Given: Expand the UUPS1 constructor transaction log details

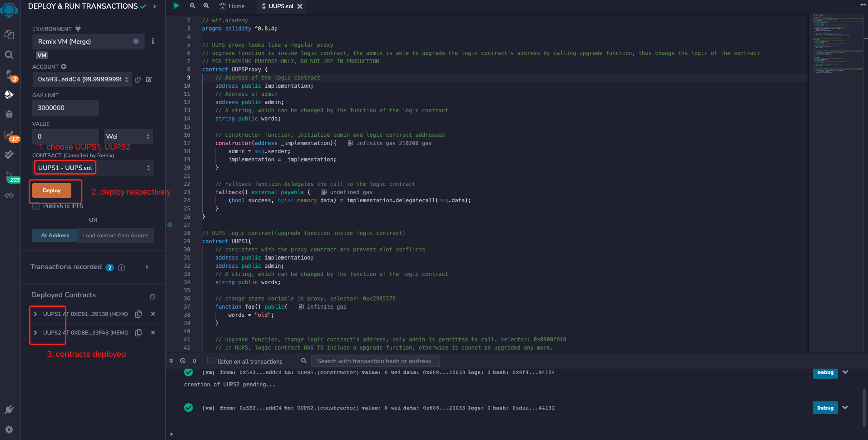Looking at the screenshot, I should pyautogui.click(x=845, y=372).
